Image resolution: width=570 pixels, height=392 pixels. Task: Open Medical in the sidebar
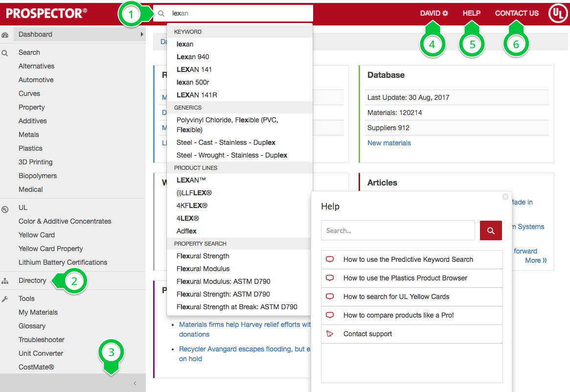30,189
